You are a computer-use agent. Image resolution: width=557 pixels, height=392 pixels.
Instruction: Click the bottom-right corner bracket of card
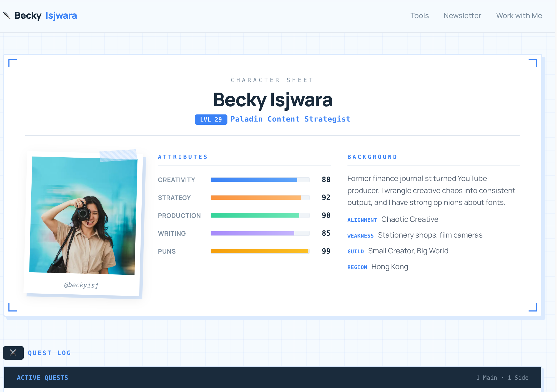(533, 307)
